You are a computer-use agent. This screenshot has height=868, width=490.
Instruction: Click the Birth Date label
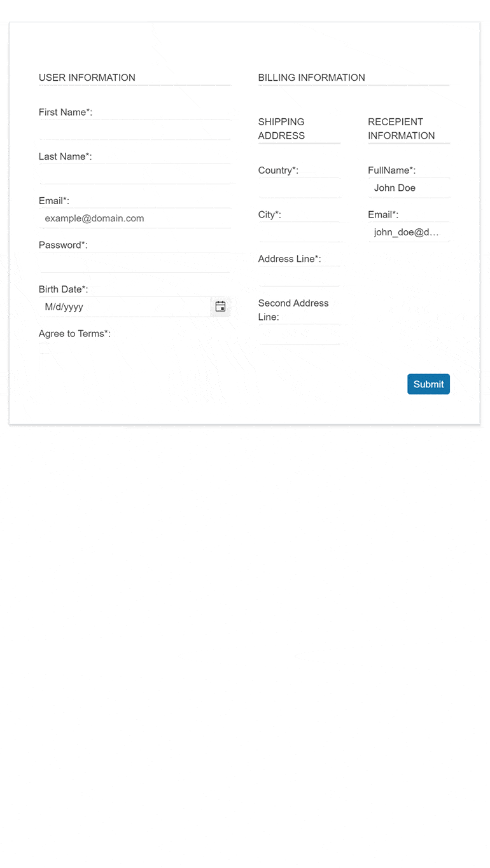[63, 289]
